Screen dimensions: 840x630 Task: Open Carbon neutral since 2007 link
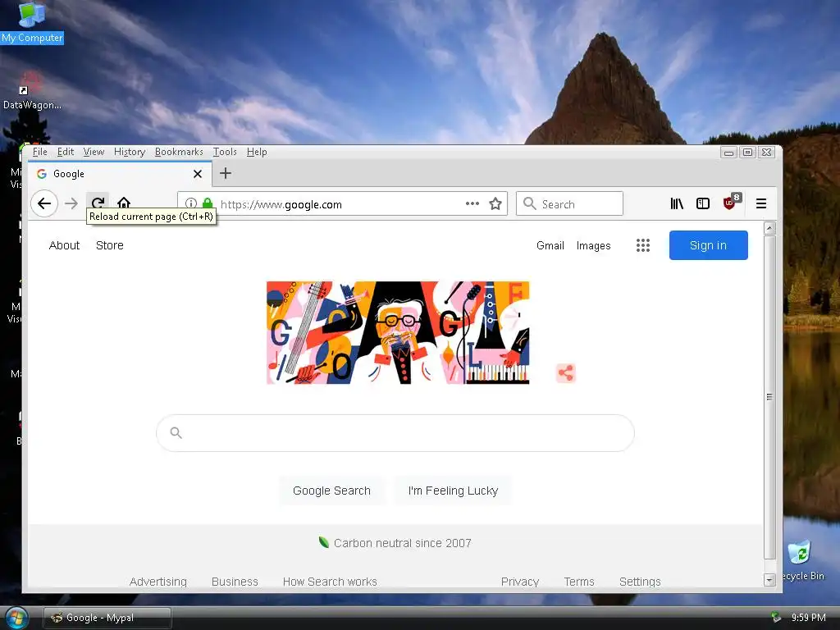pyautogui.click(x=402, y=543)
